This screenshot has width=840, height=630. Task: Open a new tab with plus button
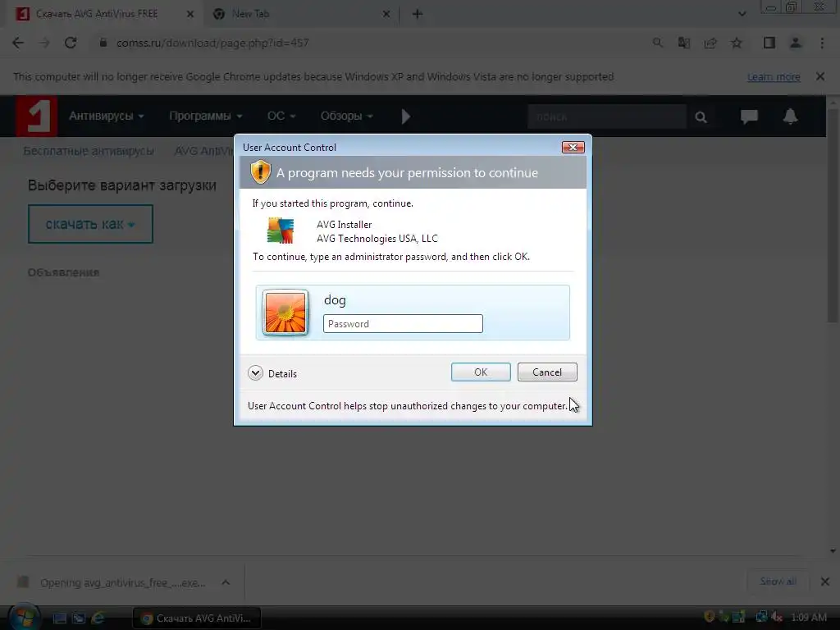(x=418, y=14)
